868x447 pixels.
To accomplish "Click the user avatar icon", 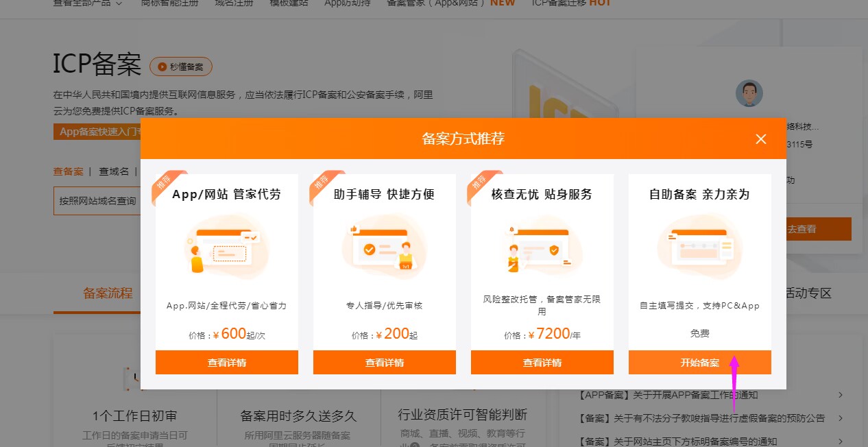I will (749, 93).
